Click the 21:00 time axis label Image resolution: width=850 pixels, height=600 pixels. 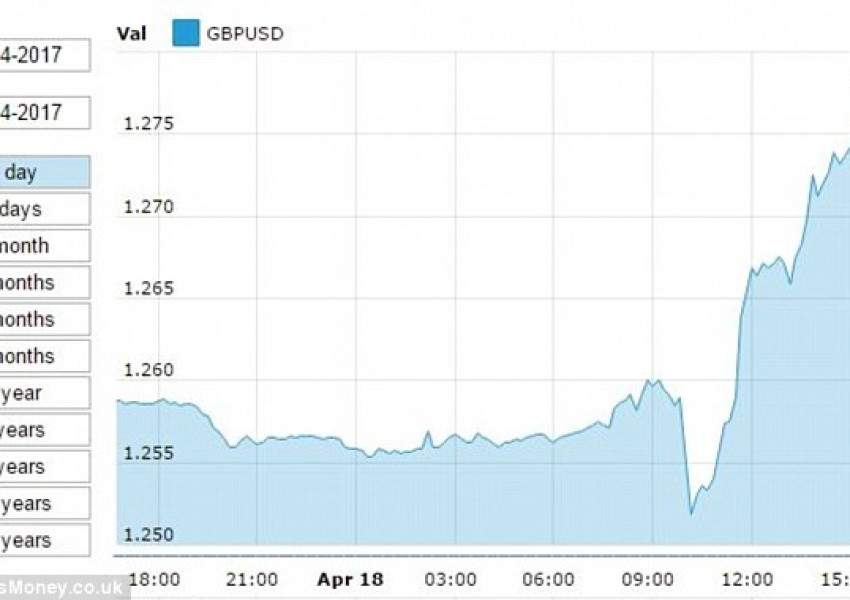253,579
